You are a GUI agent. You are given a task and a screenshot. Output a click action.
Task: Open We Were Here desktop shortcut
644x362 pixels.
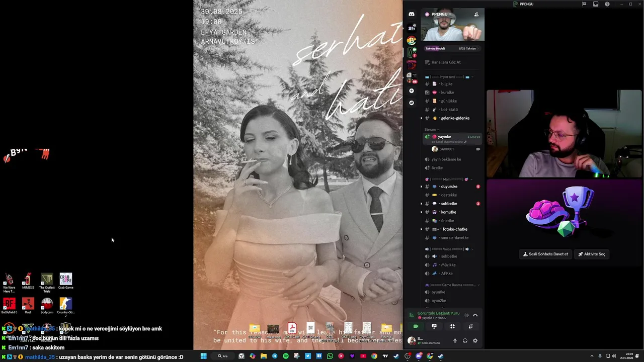point(9,283)
